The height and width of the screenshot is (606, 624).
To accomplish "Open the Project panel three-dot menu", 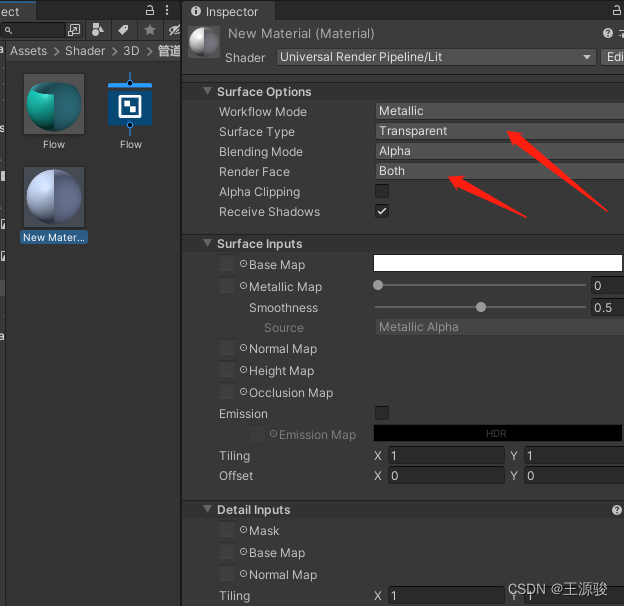I will coord(169,10).
